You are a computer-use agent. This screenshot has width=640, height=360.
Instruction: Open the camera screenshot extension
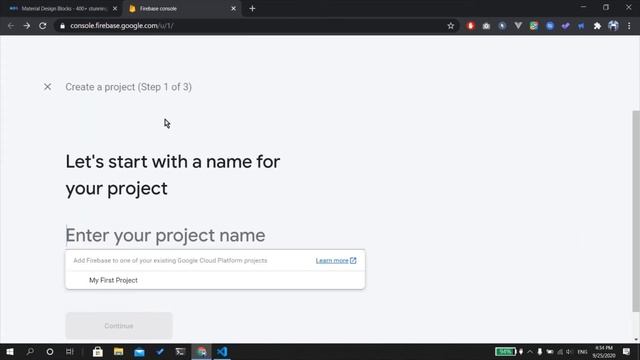(x=486, y=26)
